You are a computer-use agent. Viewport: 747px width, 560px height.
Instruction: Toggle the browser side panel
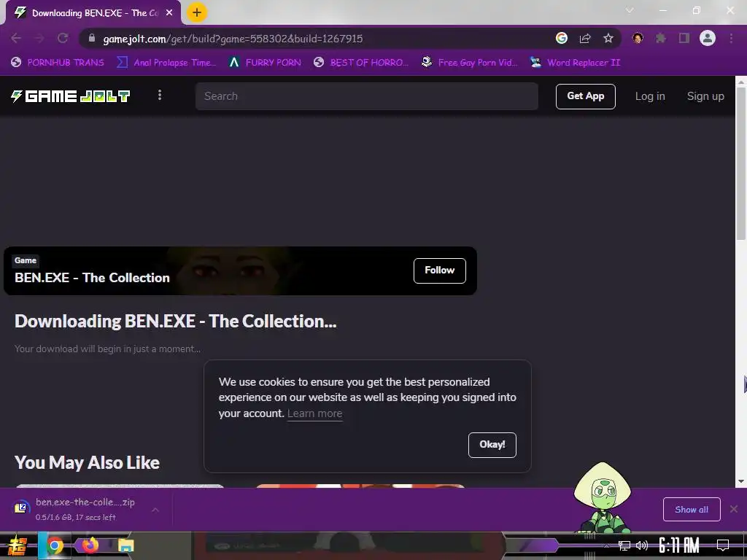[x=684, y=38]
